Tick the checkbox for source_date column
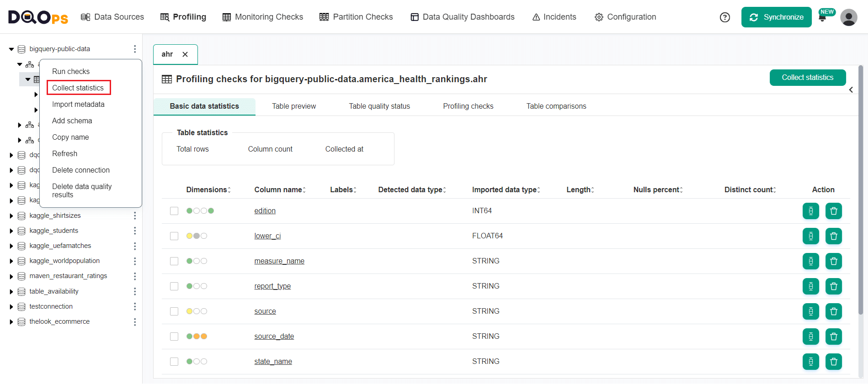Viewport: 868px width, 384px height. point(174,337)
